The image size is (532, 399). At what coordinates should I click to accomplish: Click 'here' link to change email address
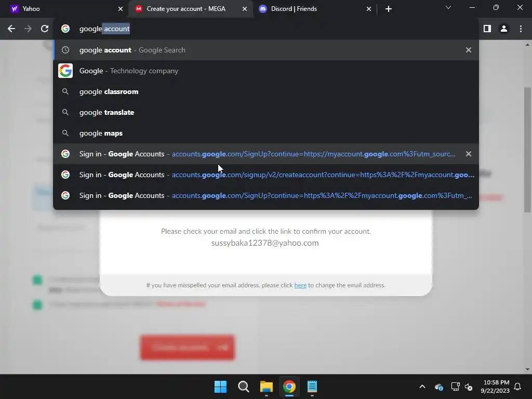point(300,285)
